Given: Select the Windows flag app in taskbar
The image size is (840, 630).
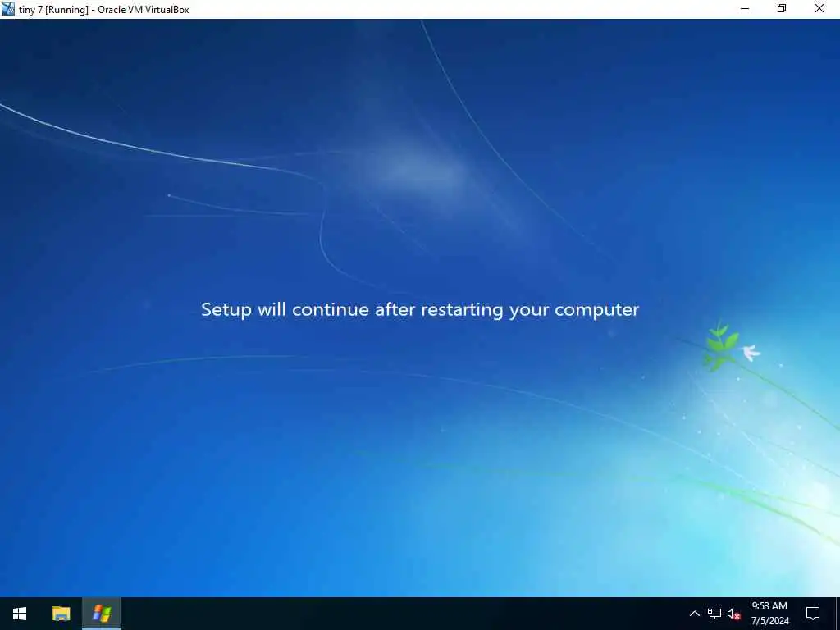Looking at the screenshot, I should [102, 614].
